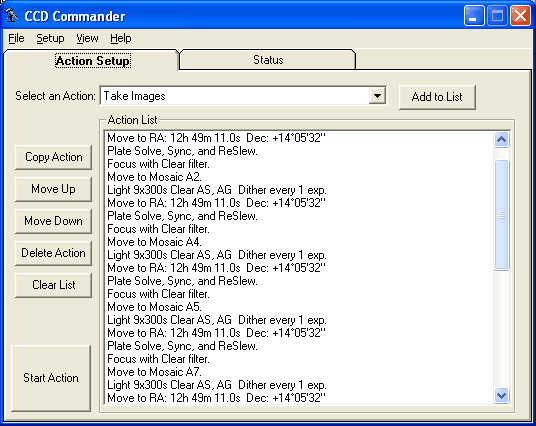Open the View menu
The height and width of the screenshot is (426, 536).
[x=87, y=38]
